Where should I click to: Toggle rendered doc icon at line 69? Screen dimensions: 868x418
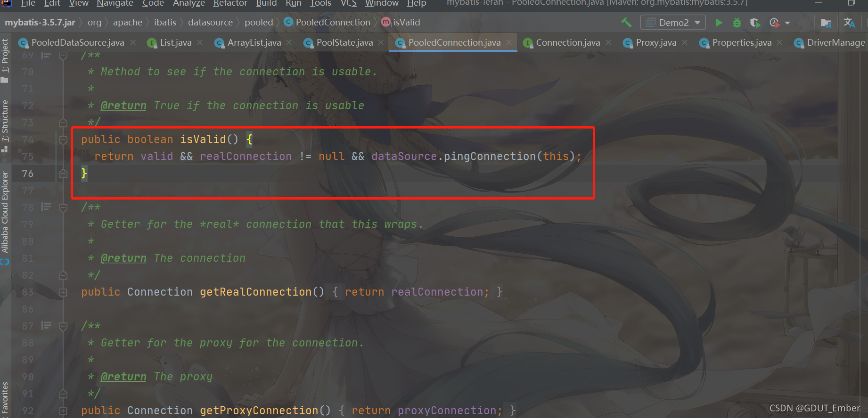46,55
